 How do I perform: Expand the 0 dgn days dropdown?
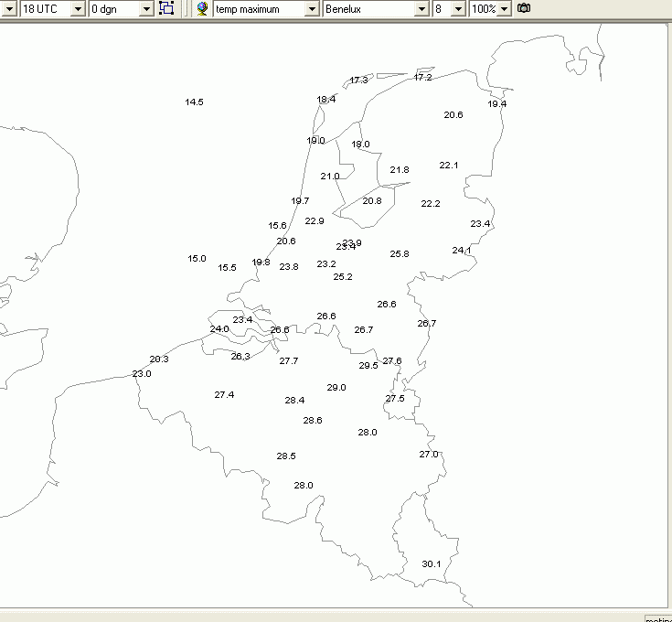coord(146,8)
